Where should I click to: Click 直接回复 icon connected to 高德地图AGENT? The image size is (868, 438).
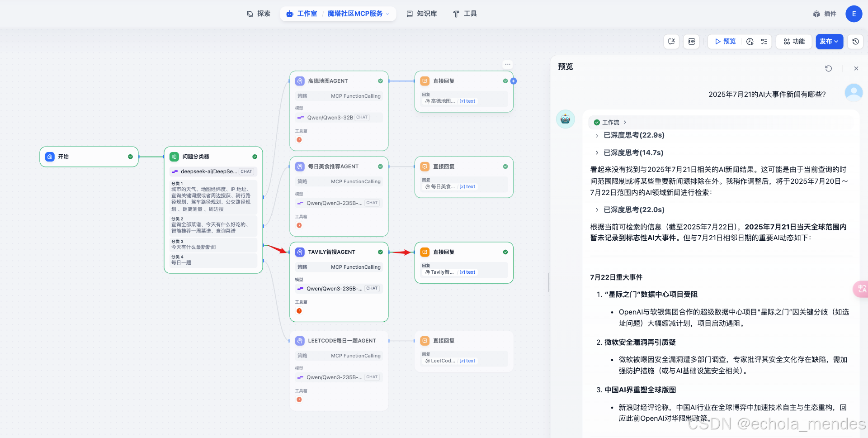click(425, 81)
